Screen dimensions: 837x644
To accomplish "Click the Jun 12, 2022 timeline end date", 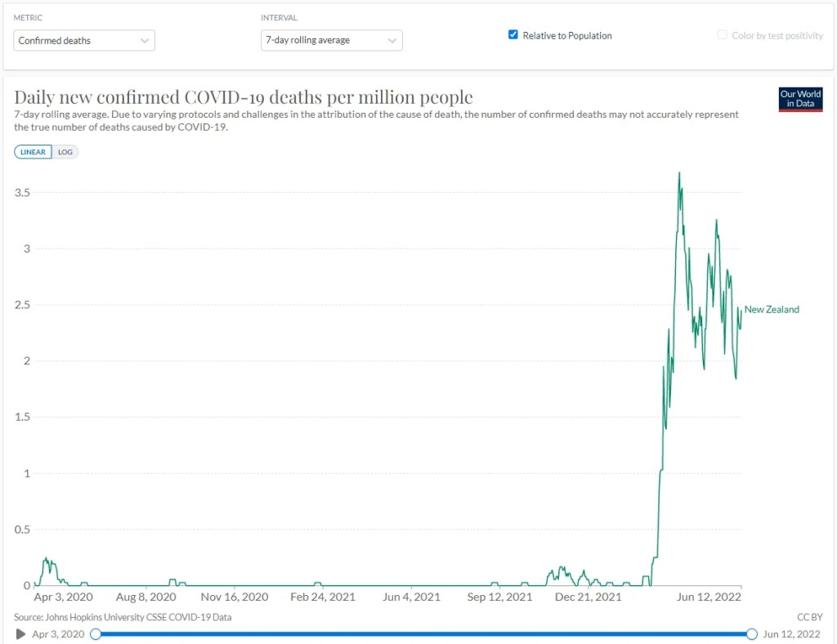I will [x=791, y=634].
